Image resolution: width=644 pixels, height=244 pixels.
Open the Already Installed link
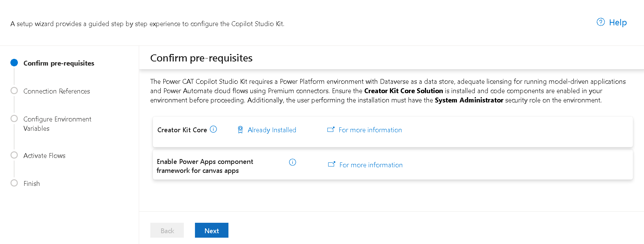pyautogui.click(x=272, y=130)
